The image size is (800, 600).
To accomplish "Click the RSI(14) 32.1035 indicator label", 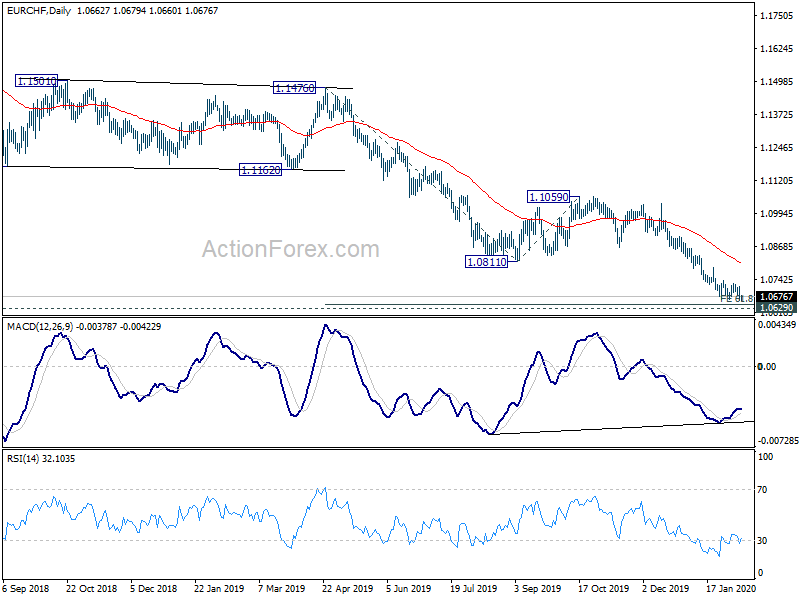I will pos(41,459).
